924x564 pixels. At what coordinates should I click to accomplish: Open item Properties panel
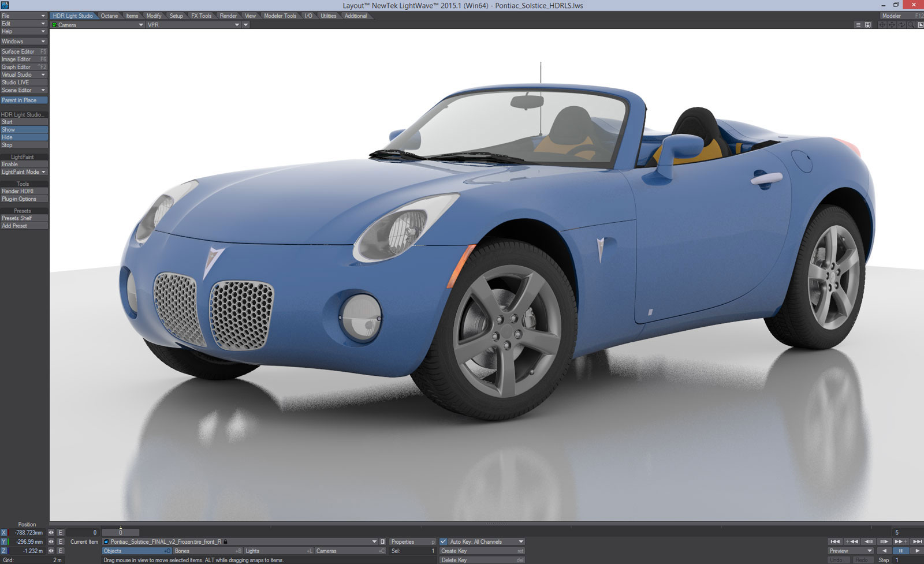tap(412, 541)
